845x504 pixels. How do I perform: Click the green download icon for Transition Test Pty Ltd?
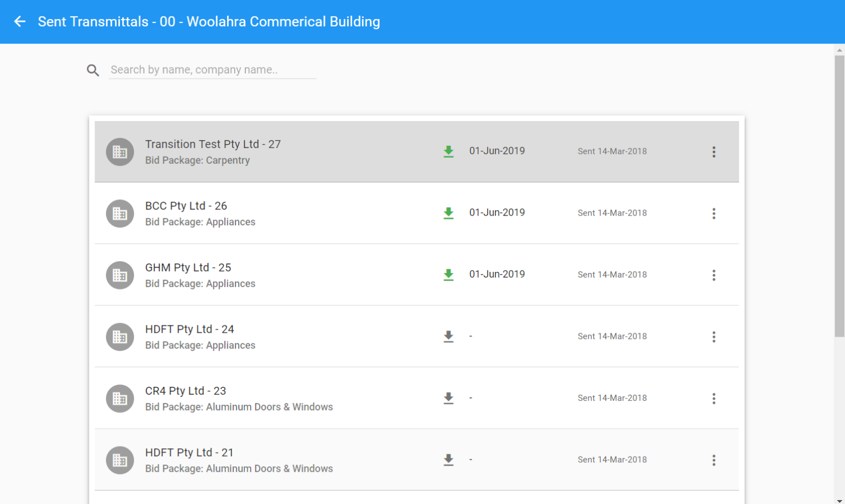click(x=448, y=151)
